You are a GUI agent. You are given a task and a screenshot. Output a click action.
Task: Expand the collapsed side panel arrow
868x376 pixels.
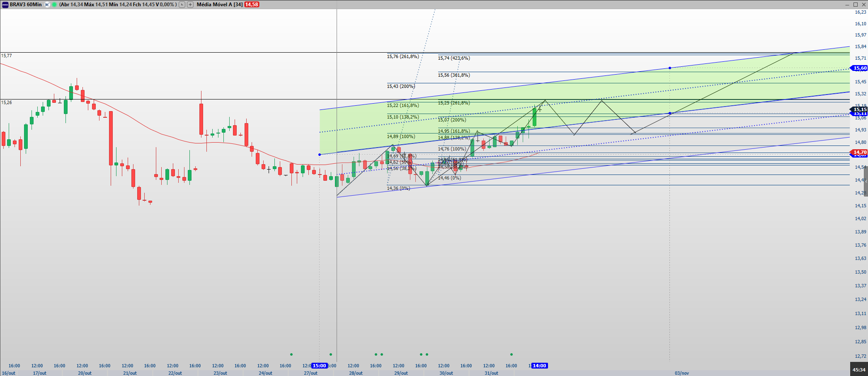[866, 182]
